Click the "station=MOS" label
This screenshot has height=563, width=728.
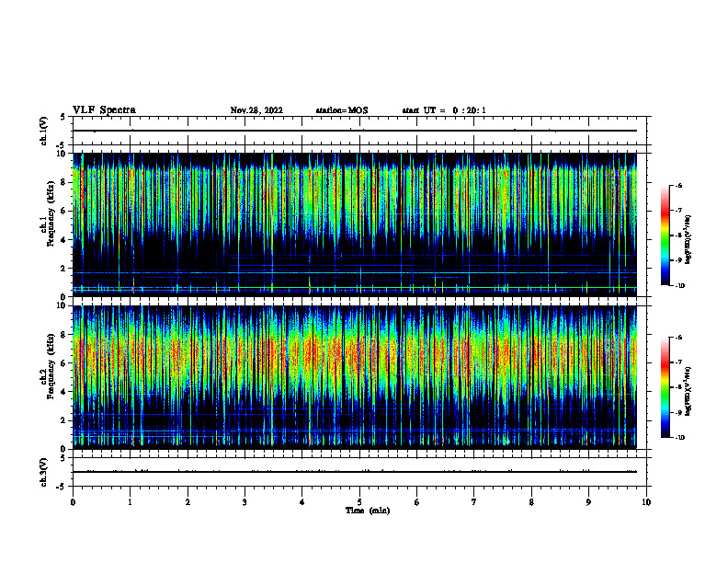(342, 110)
